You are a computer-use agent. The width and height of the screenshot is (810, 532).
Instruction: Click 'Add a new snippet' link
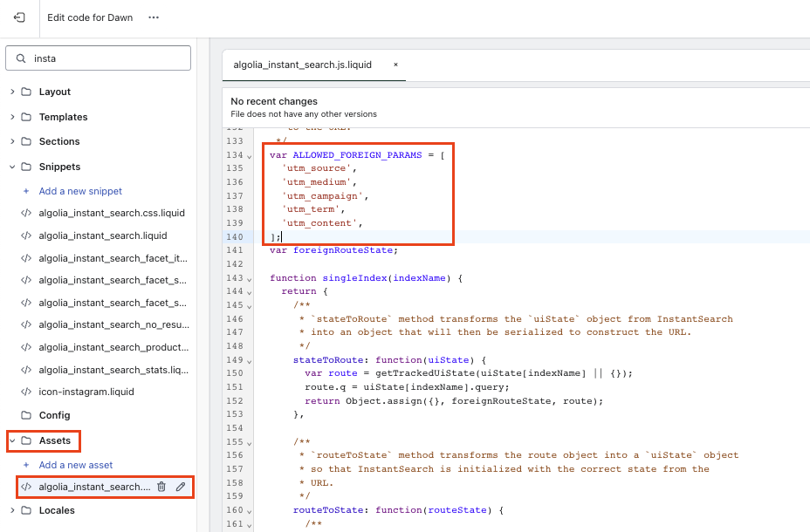[80, 191]
